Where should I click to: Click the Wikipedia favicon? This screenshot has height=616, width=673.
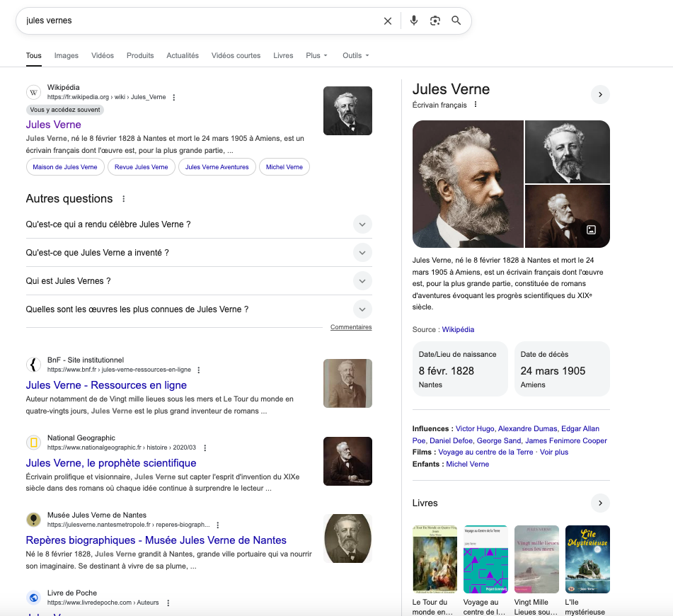click(33, 92)
